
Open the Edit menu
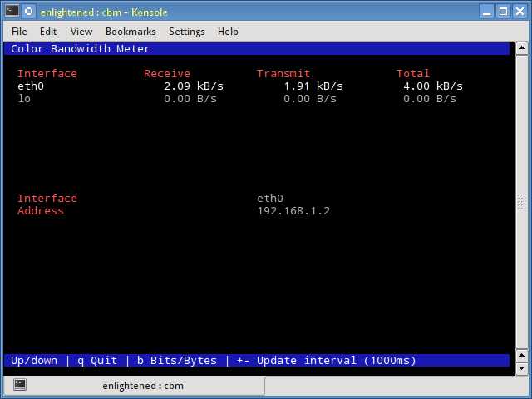48,32
